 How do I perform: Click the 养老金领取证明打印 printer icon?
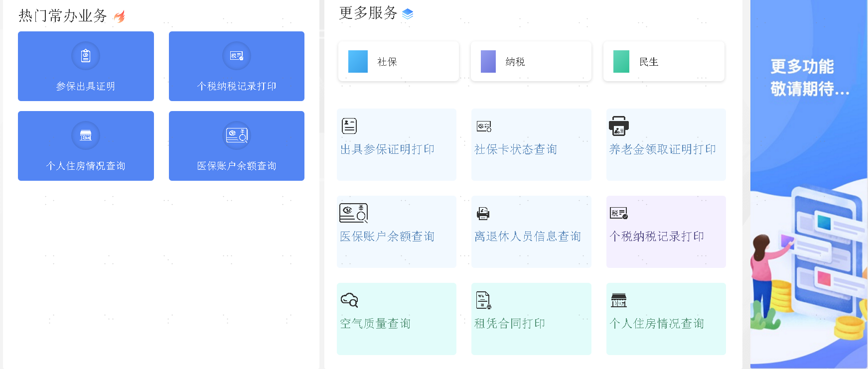click(x=619, y=125)
